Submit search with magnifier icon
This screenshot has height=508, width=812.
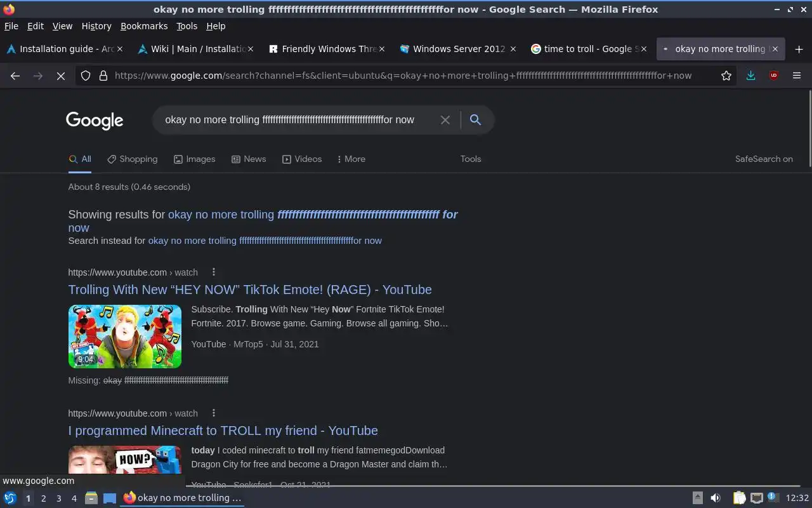pyautogui.click(x=475, y=120)
